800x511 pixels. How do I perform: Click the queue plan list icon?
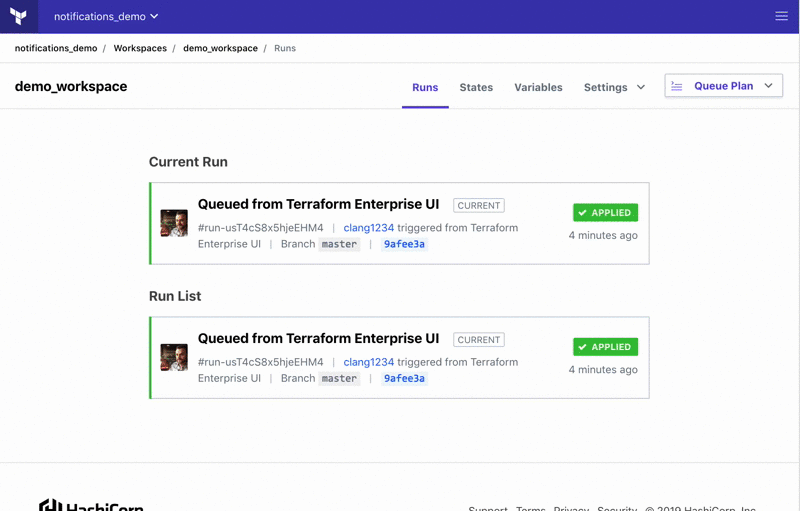677,86
